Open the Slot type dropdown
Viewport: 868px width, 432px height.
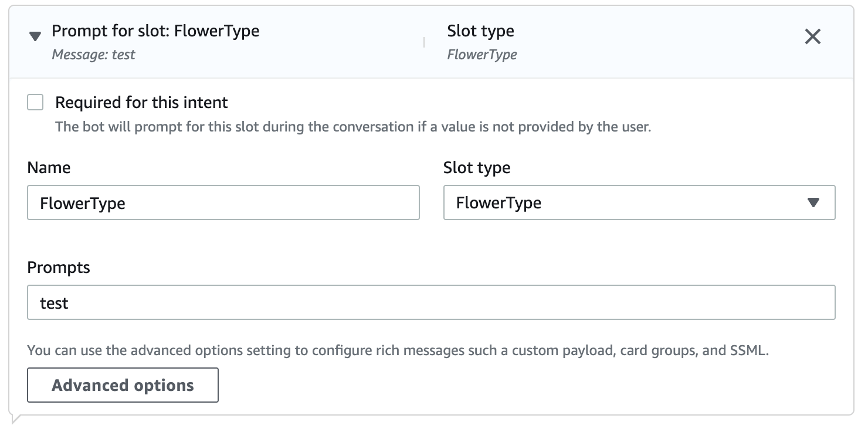[x=639, y=203]
